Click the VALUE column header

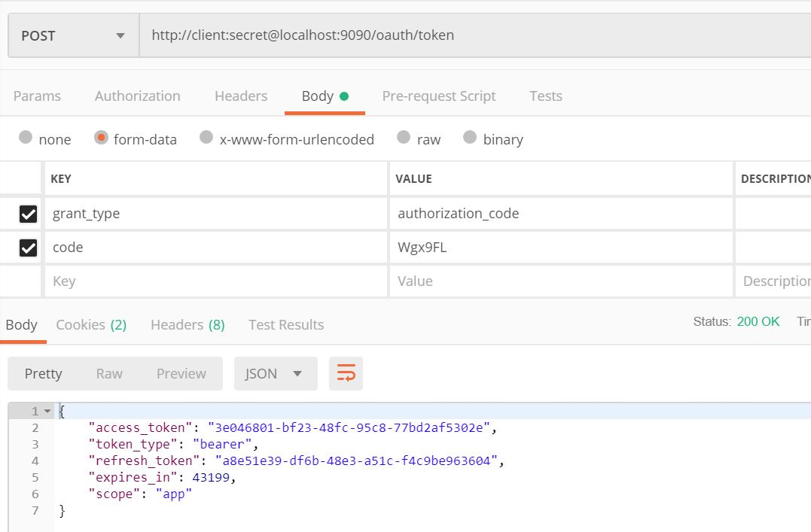(x=413, y=179)
